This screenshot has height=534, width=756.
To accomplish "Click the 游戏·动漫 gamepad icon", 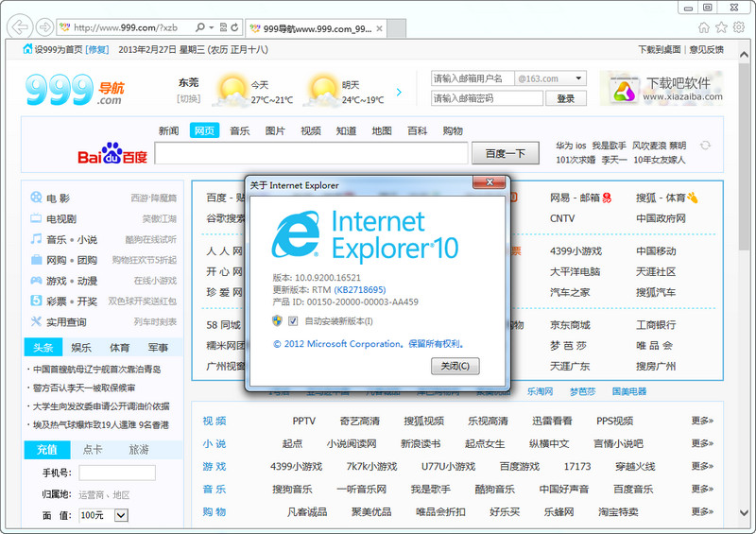I will (36, 281).
